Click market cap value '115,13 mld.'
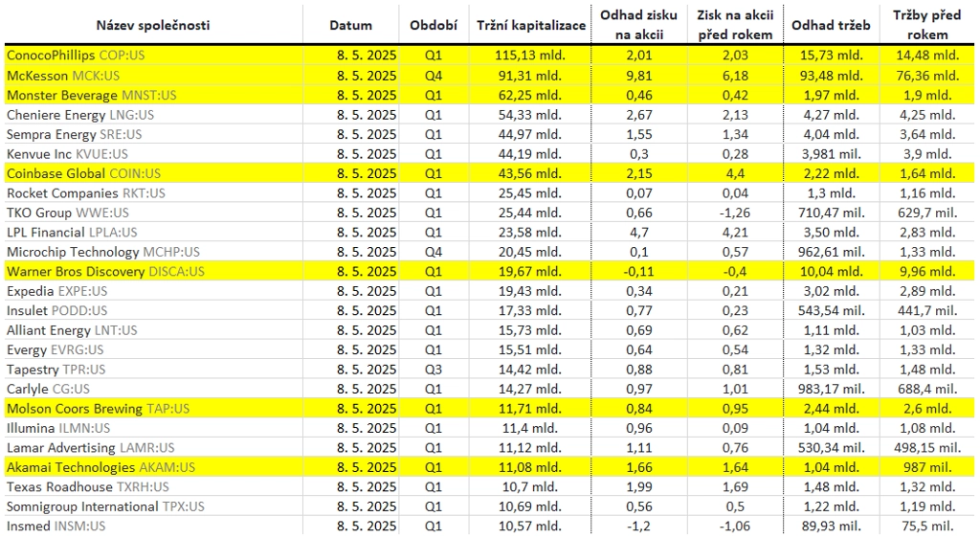This screenshot has height=539, width=980. coord(530,56)
